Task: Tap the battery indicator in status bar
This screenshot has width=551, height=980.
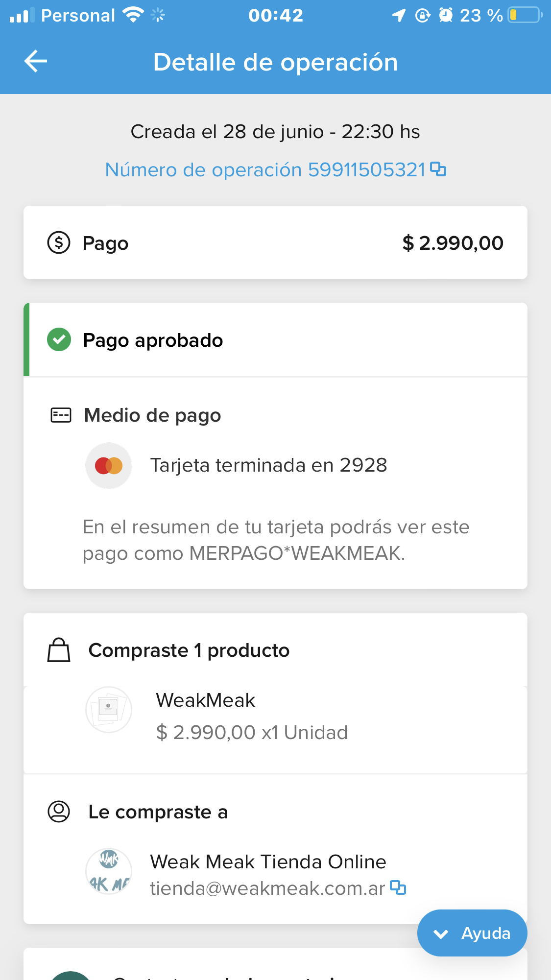Action: 525,15
